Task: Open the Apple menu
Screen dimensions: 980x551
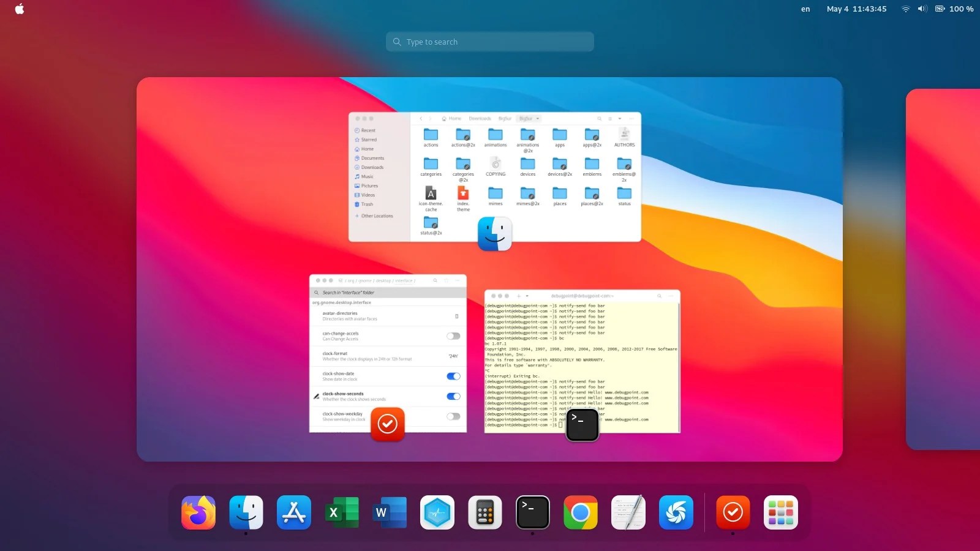Action: [18, 9]
